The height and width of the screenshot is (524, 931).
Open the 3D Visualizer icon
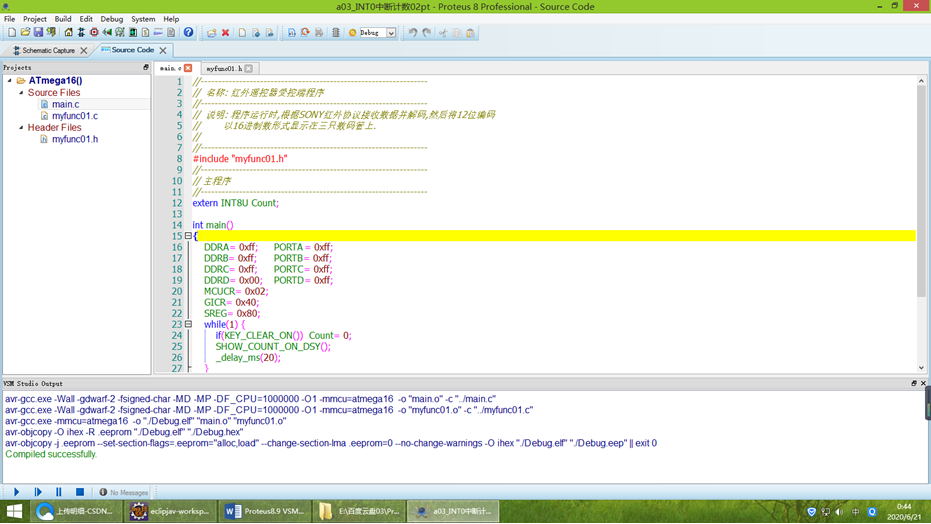107,33
